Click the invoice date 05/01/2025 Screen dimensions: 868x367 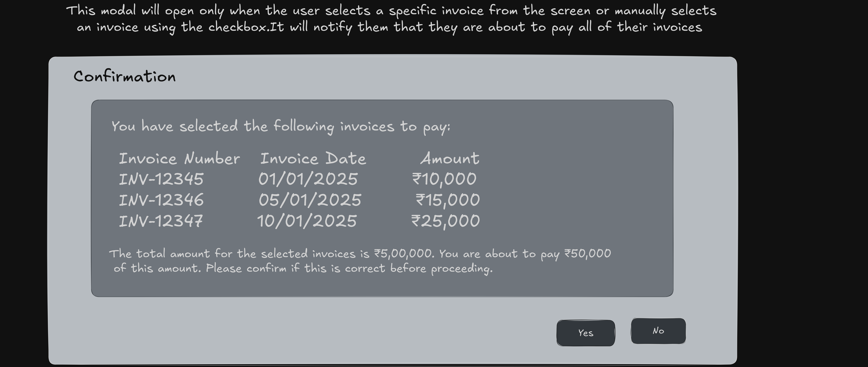[x=310, y=200]
